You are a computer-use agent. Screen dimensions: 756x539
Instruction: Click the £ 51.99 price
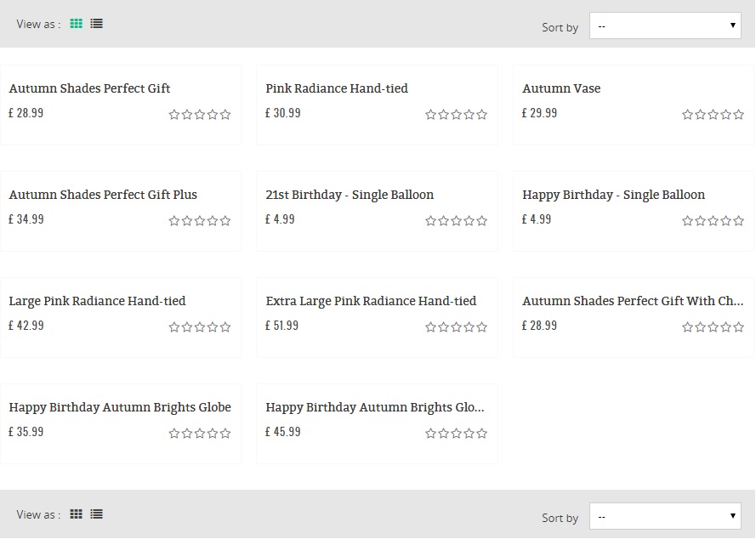[x=281, y=326]
